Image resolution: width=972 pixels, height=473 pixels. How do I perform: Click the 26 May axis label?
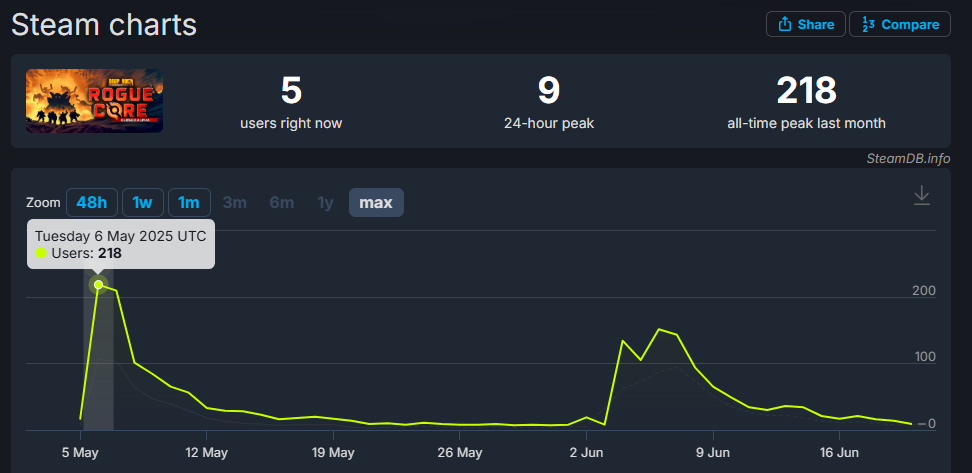[x=460, y=453]
